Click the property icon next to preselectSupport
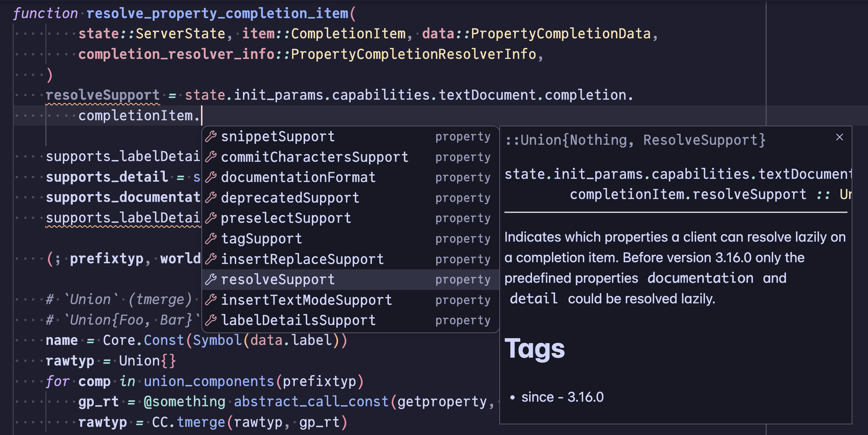The height and width of the screenshot is (435, 868). pyautogui.click(x=211, y=218)
